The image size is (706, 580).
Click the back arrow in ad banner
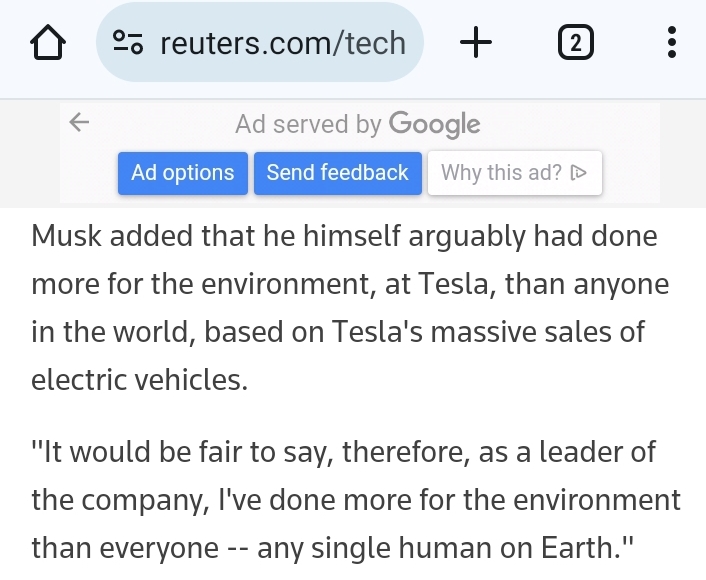80,123
